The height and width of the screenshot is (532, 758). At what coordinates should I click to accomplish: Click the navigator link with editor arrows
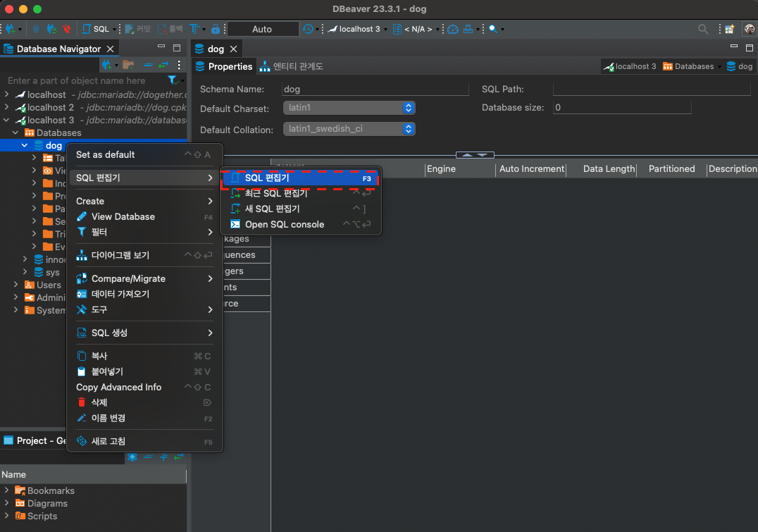(163, 64)
